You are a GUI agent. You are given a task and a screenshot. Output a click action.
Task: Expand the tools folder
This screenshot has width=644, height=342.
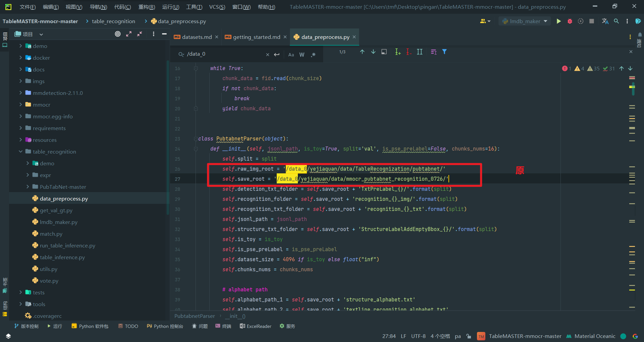[x=20, y=304]
